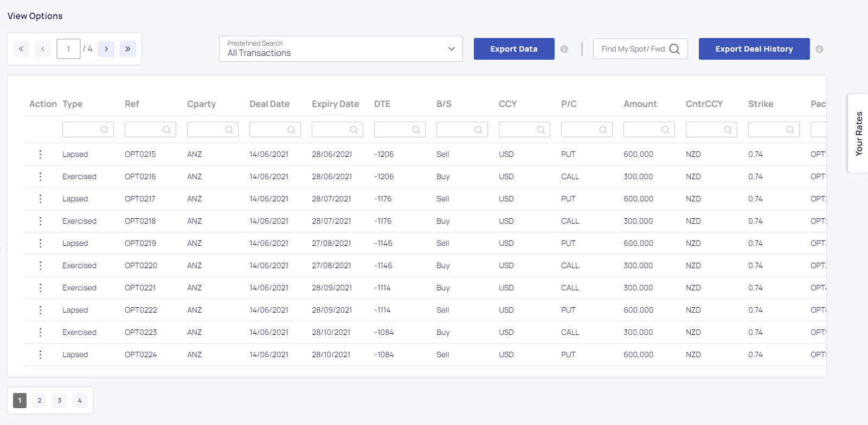Click ref cell OPT0215
Image resolution: width=868 pixels, height=425 pixels.
[x=140, y=154]
